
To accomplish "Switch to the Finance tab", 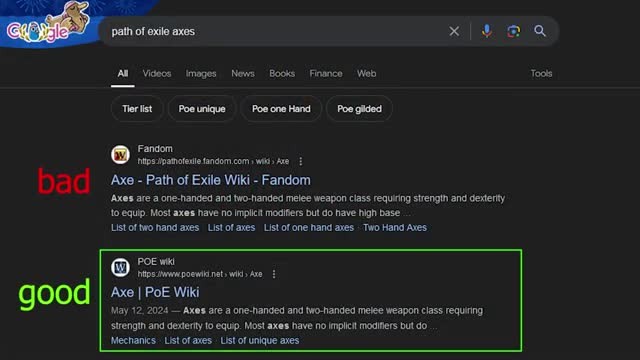I will tap(326, 73).
